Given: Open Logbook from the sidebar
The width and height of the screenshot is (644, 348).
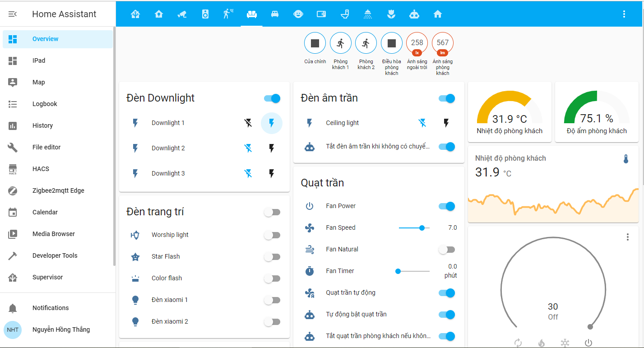Looking at the screenshot, I should (45, 104).
